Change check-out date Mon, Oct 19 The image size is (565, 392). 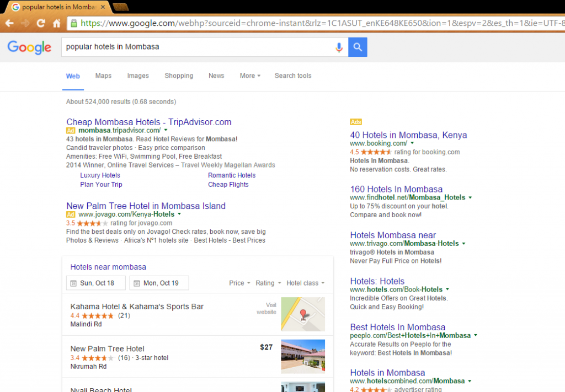tap(159, 283)
